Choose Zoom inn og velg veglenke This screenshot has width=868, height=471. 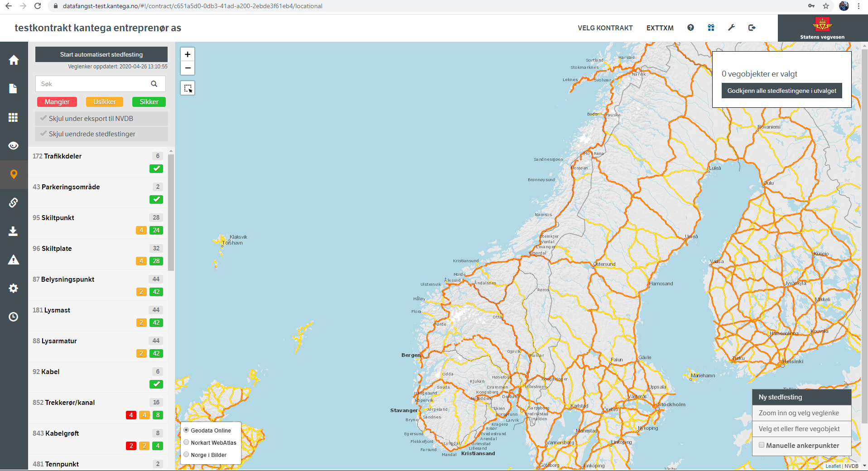802,413
